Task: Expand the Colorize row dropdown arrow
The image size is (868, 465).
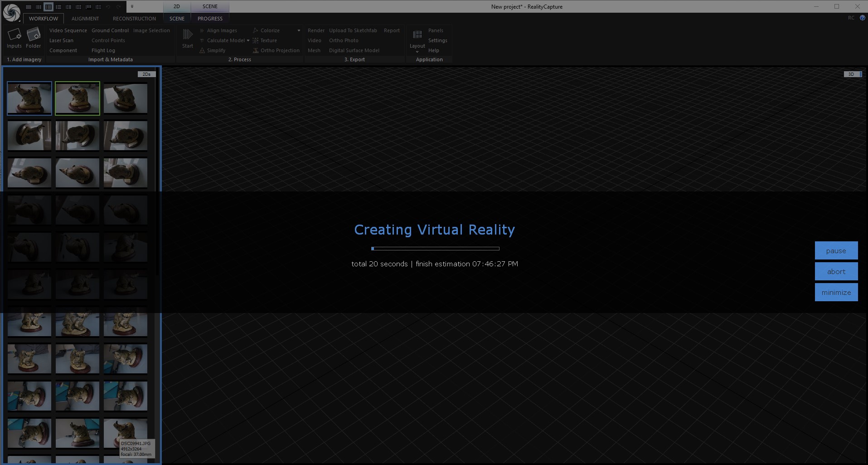Action: 299,30
